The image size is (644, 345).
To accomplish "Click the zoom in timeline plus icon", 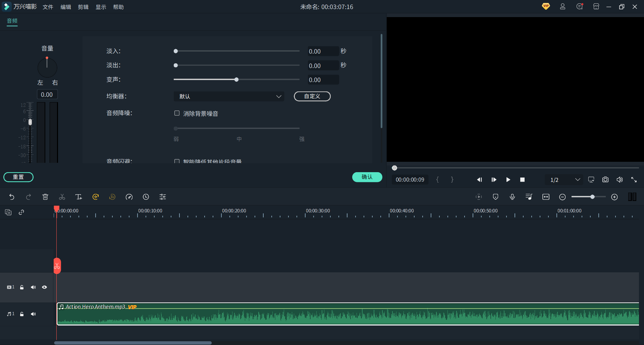I will coord(614,197).
